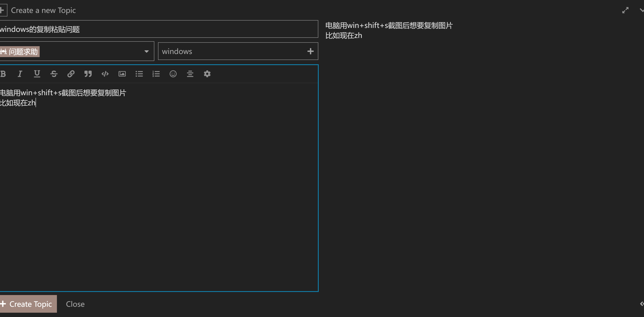
Task: Expand the 问题求助 category dropdown
Action: 147,52
